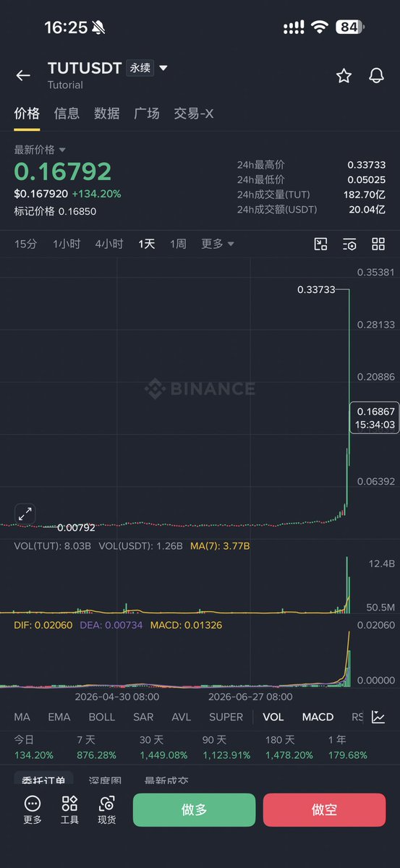Tap the 0.00792 low price label
400x868 pixels.
[x=76, y=527]
